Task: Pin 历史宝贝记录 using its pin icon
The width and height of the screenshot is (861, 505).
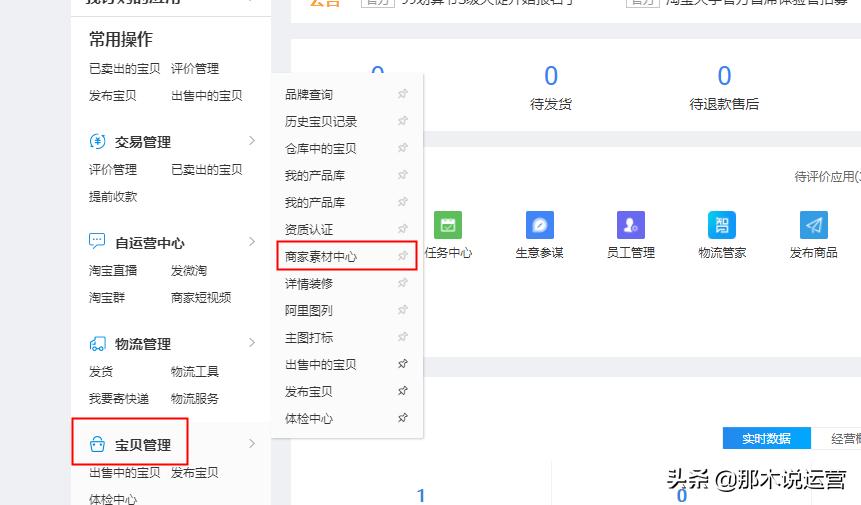Action: (x=402, y=121)
